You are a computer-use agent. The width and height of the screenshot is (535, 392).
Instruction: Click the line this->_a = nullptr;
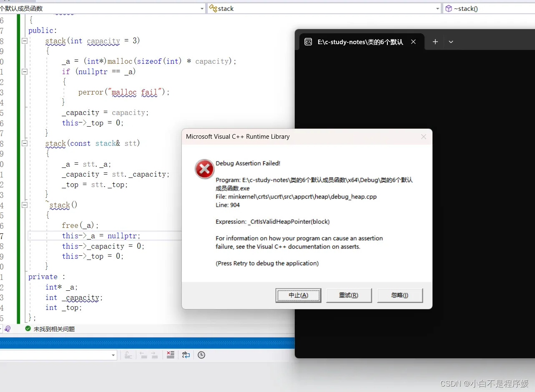101,236
